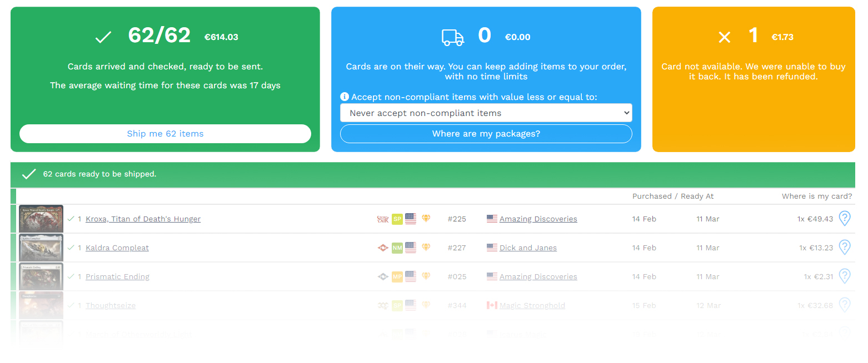Click the location help pin for Thoughtseize
Image resolution: width=868 pixels, height=363 pixels.
click(845, 305)
